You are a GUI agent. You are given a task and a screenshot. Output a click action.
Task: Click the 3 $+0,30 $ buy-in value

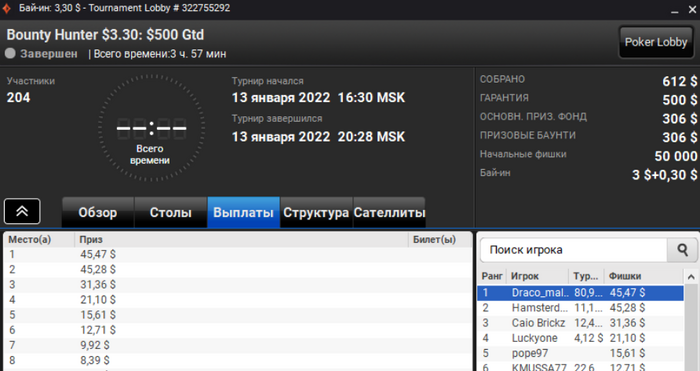coord(664,175)
